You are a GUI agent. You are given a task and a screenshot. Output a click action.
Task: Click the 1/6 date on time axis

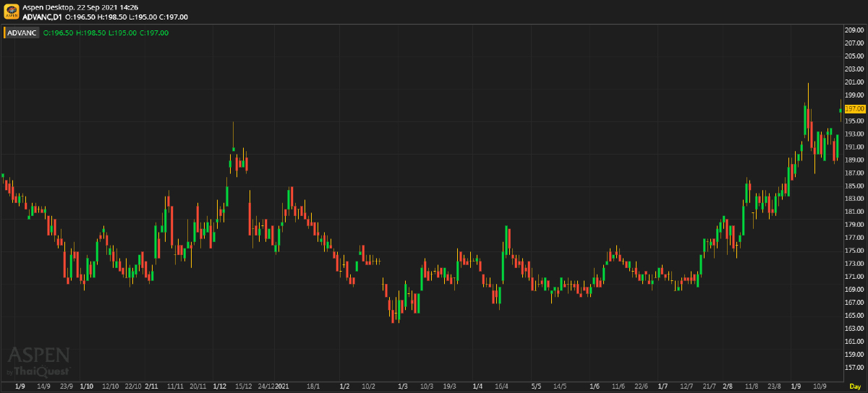pyautogui.click(x=595, y=387)
